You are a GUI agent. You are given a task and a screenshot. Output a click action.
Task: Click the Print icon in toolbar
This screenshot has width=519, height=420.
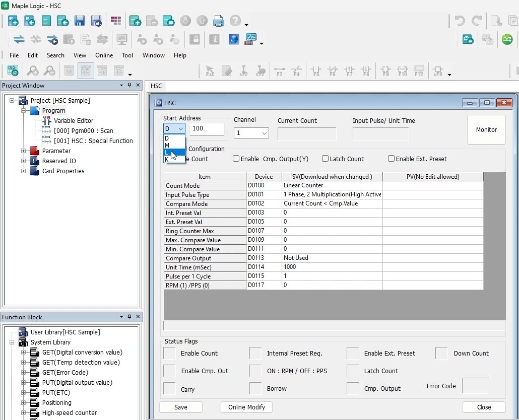[219, 21]
